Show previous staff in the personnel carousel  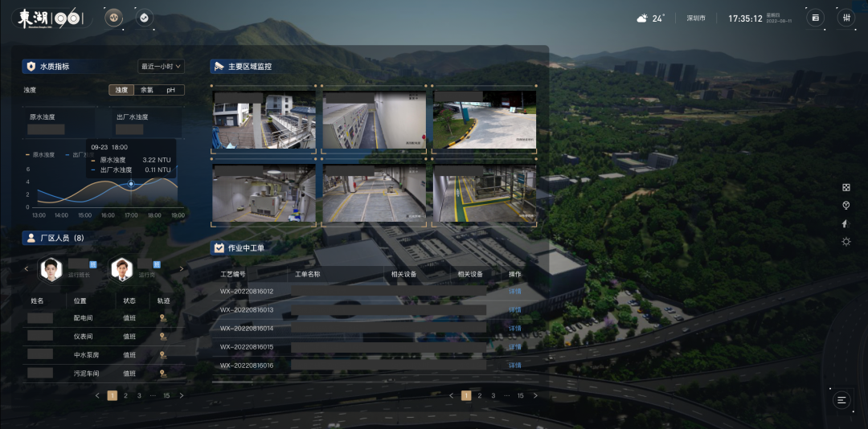(27, 269)
